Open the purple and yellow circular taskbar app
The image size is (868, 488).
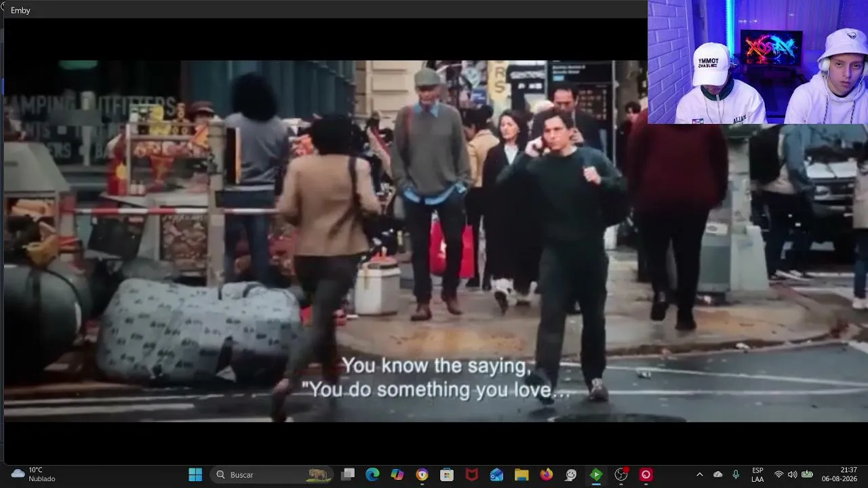(x=422, y=474)
